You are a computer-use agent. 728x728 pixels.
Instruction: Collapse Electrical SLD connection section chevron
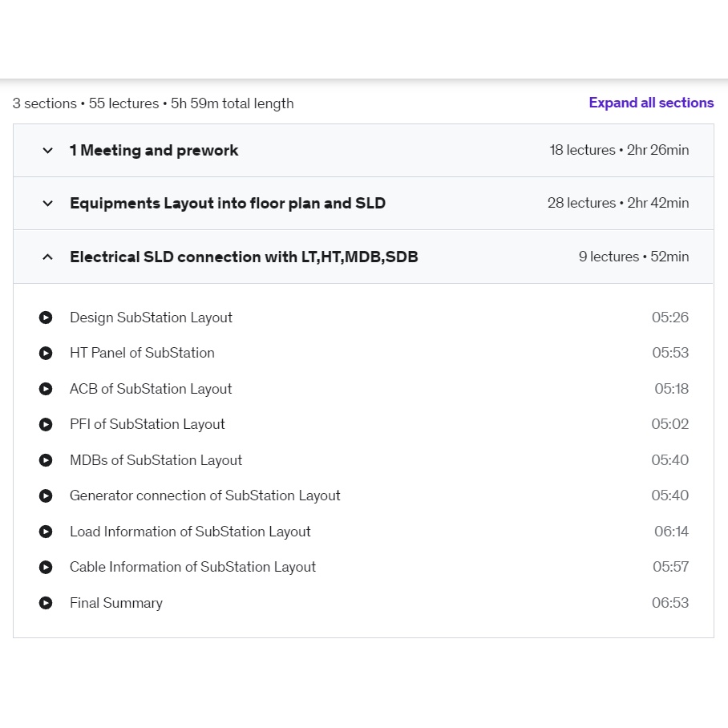coord(47,257)
